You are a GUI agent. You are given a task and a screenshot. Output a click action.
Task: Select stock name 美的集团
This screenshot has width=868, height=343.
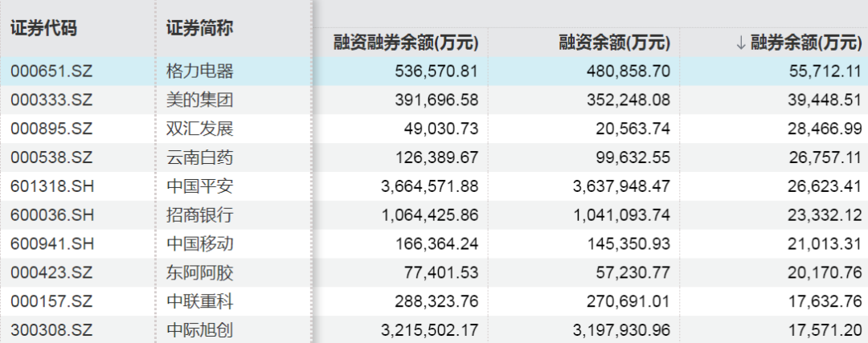pos(200,100)
